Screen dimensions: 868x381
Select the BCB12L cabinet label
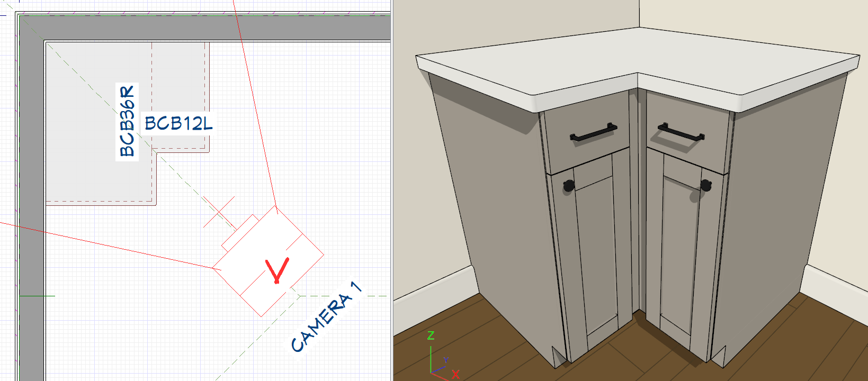tap(178, 124)
